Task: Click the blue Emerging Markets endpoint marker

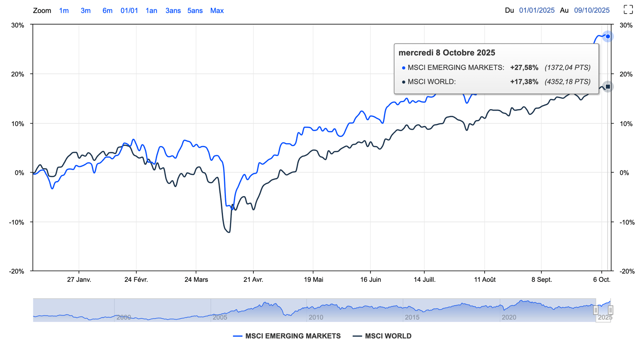Action: click(x=608, y=37)
